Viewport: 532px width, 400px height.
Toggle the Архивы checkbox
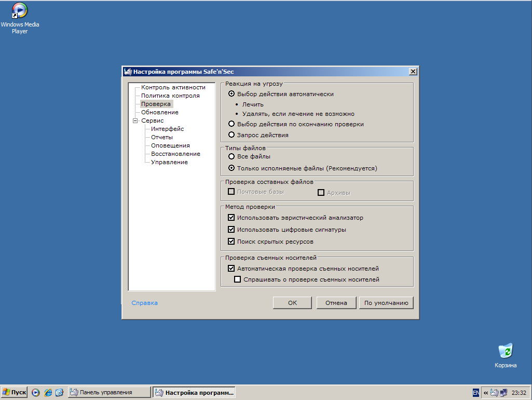[321, 193]
